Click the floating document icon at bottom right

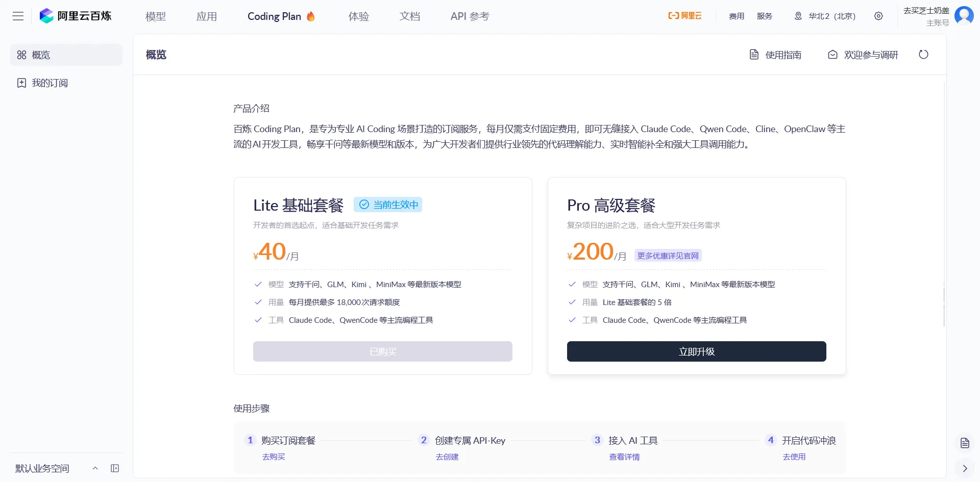click(965, 443)
